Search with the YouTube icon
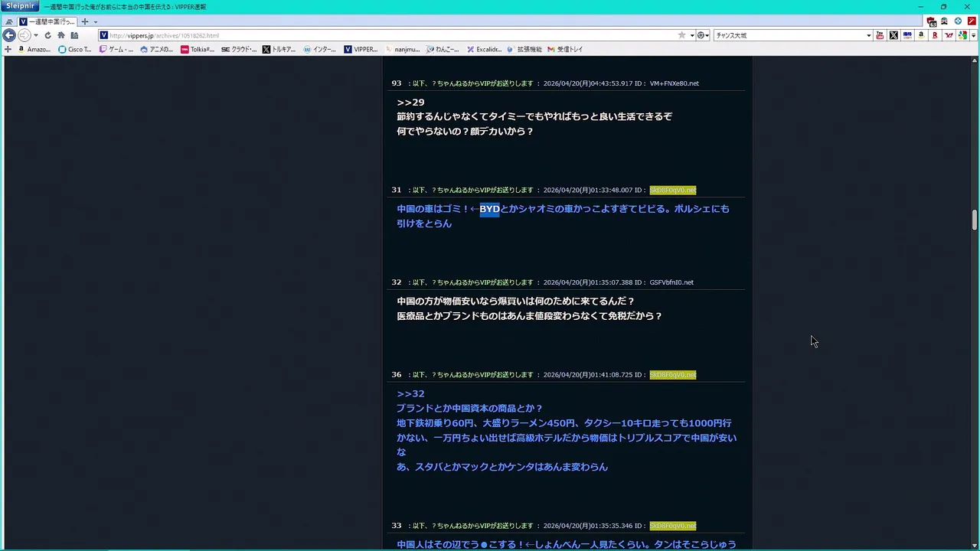This screenshot has width=980, height=551. coord(880,35)
